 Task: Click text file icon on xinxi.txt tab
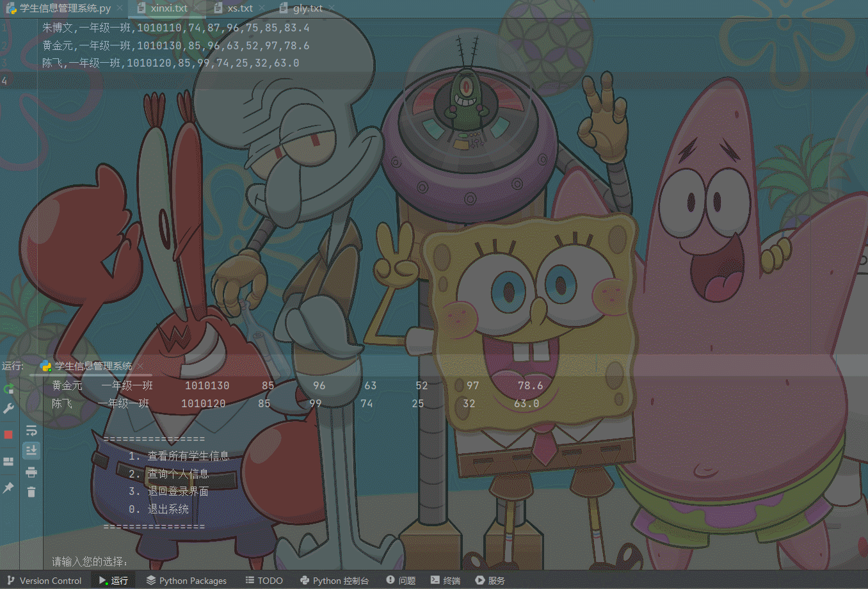pyautogui.click(x=141, y=8)
